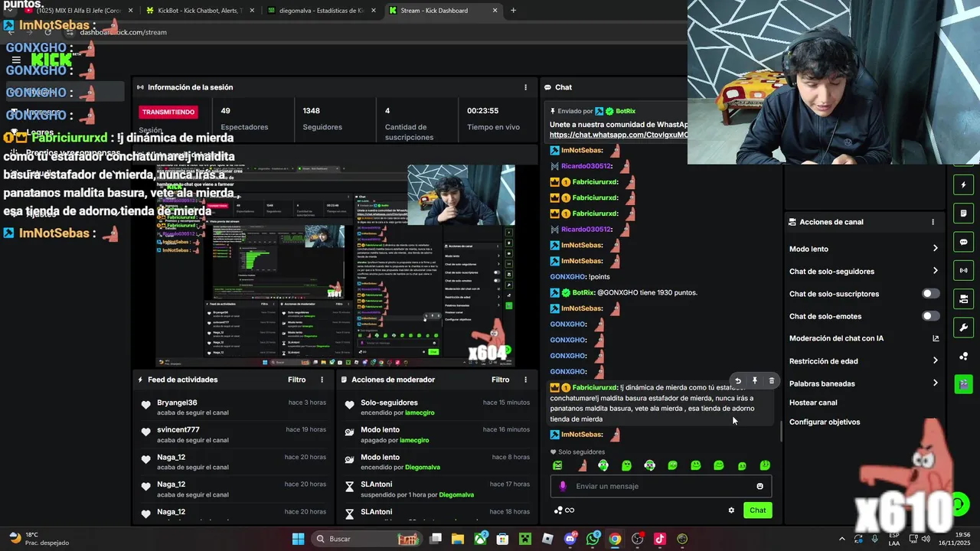The width and height of the screenshot is (980, 551).
Task: Open the sliders layout icon in right sidebar
Action: [x=963, y=298]
